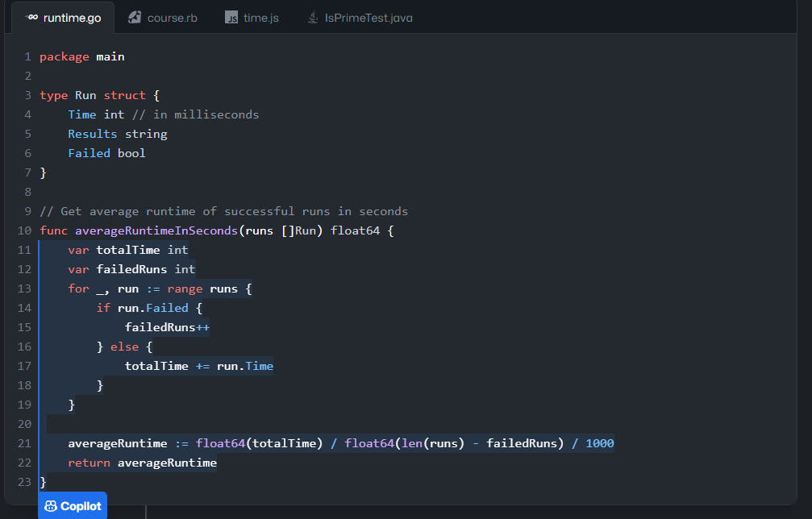The image size is (812, 519).
Task: Click the Copilot logo icon in the badge
Action: pyautogui.click(x=51, y=506)
